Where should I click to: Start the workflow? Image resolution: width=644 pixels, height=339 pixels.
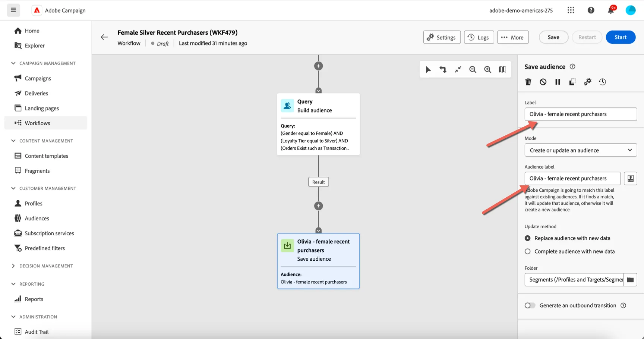pyautogui.click(x=621, y=37)
